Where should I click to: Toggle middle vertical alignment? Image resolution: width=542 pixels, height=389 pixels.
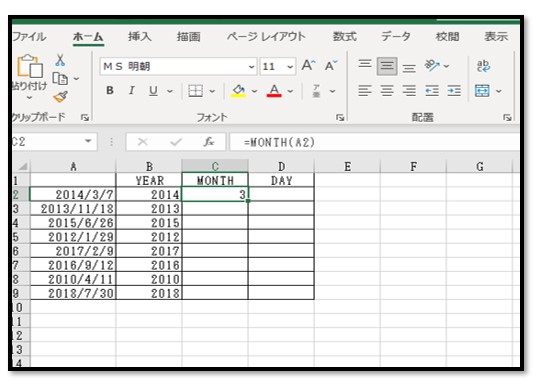[387, 66]
